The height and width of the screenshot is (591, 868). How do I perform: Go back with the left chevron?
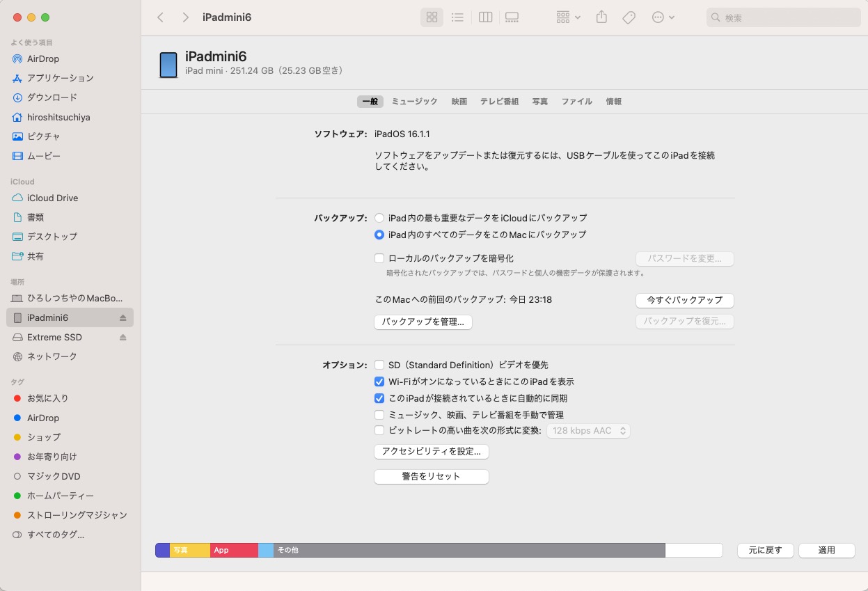point(161,17)
